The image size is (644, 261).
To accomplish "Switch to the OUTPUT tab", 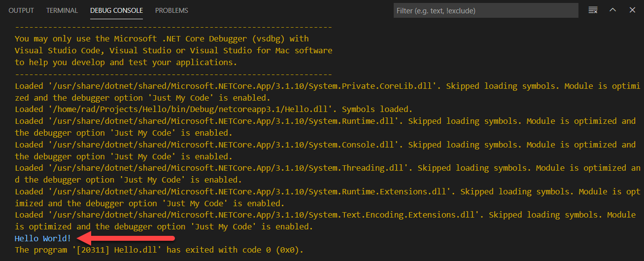I will pyautogui.click(x=21, y=10).
